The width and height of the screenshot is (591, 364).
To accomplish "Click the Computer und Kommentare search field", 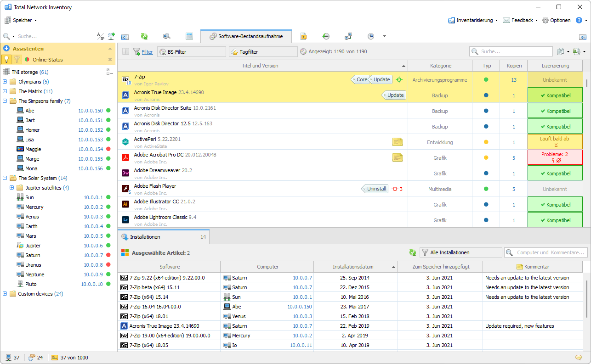I will point(546,252).
